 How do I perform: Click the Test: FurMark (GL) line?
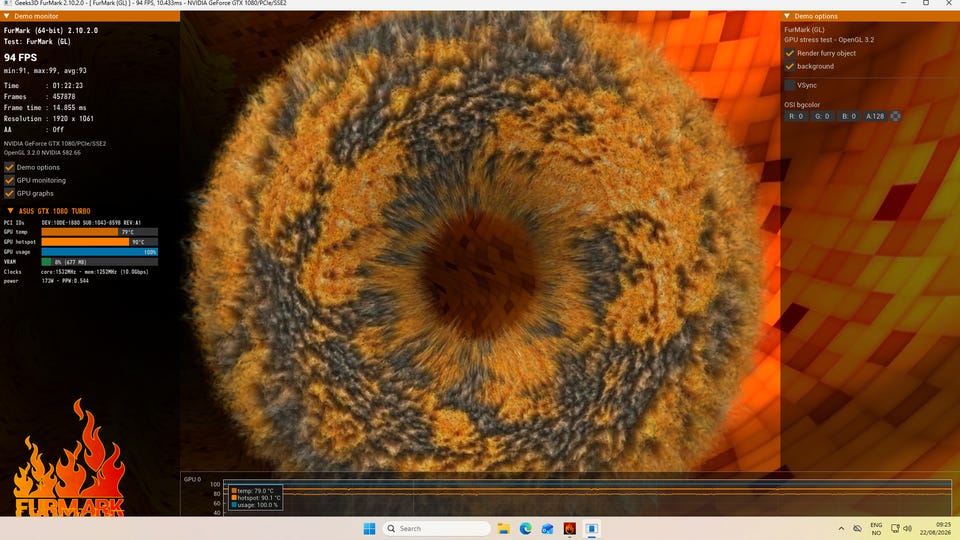pyautogui.click(x=37, y=42)
